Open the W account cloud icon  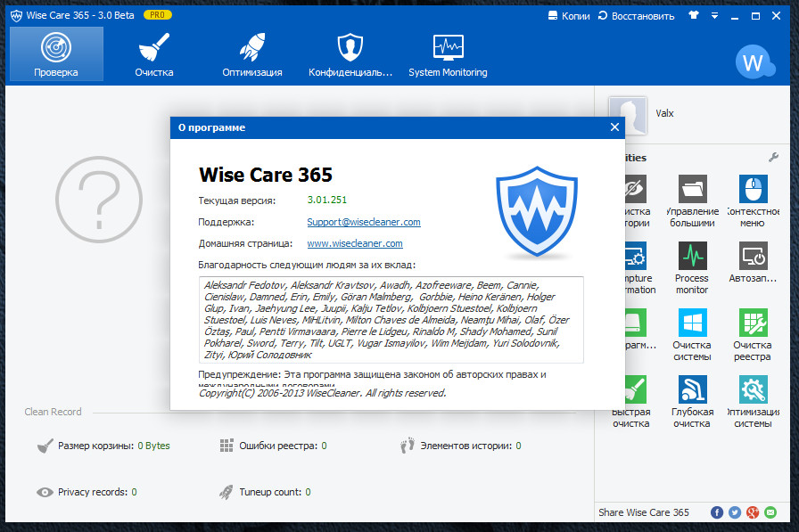[x=754, y=62]
